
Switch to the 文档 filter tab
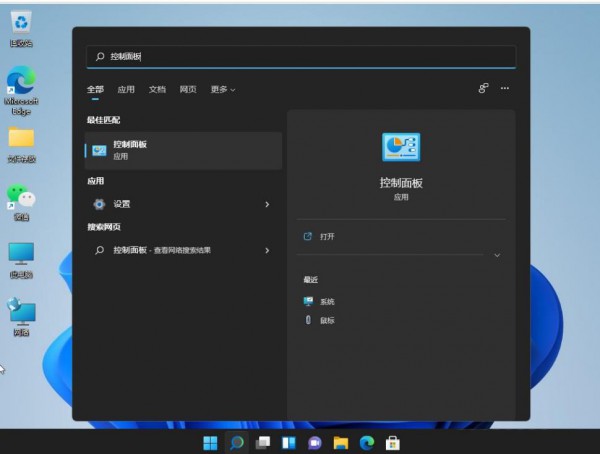[x=157, y=90]
